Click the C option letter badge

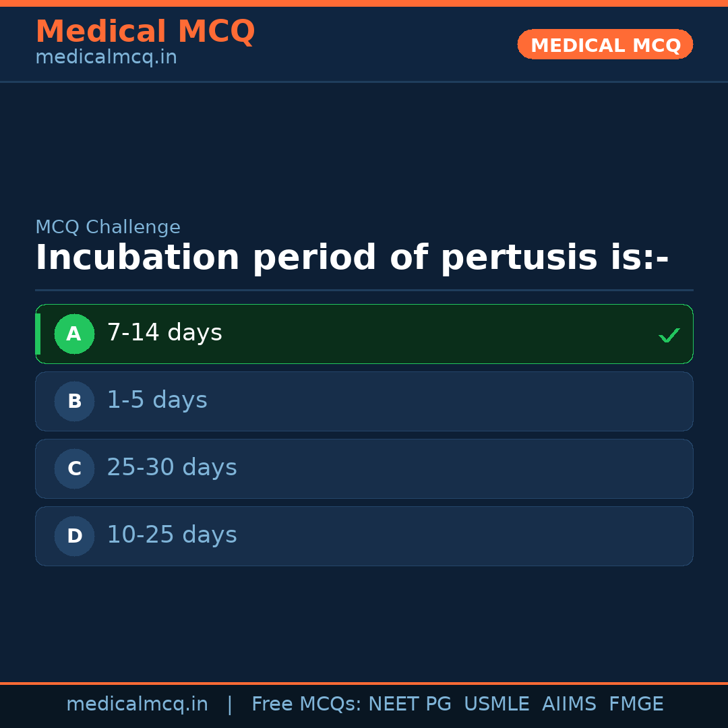click(x=74, y=468)
